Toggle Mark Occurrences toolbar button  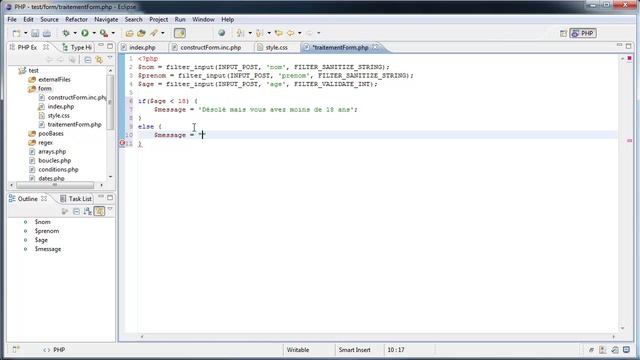click(x=180, y=33)
